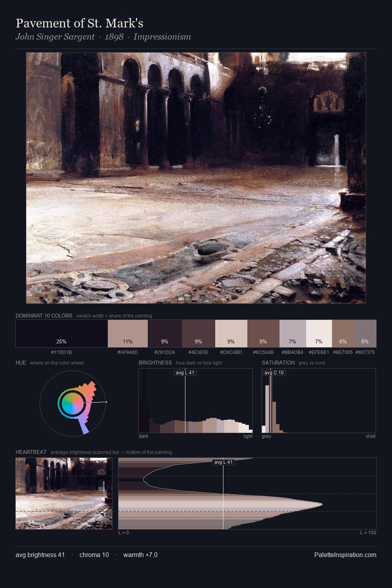392x588 pixels.
Task: Click the 'vivid' axis label
Action: (x=370, y=436)
